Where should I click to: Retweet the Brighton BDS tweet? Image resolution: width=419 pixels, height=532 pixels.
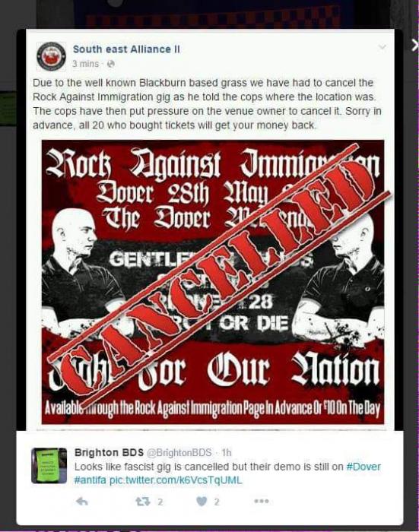click(x=144, y=501)
